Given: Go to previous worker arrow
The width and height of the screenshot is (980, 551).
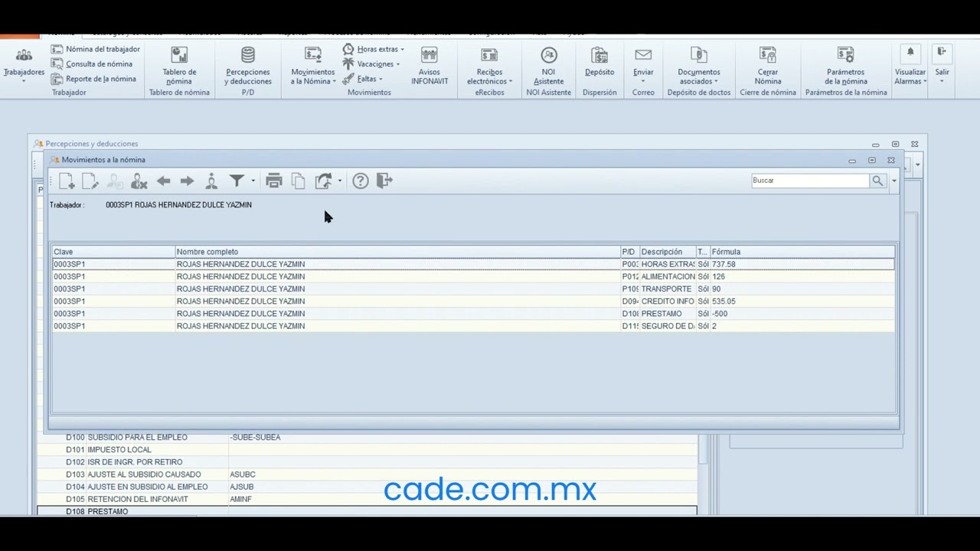Looking at the screenshot, I should pyautogui.click(x=163, y=181).
